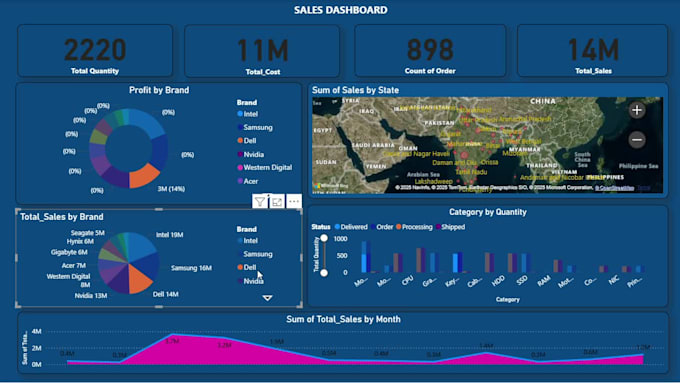Click the Seagate 5M pie label
This screenshot has width=680, height=383.
pyautogui.click(x=88, y=233)
